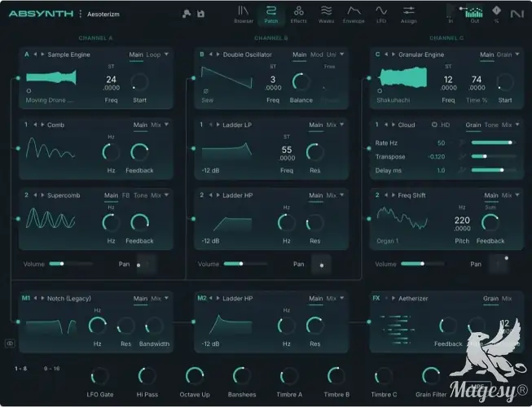Select next filter type for Supercomb
The image size is (532, 407).
coord(42,195)
